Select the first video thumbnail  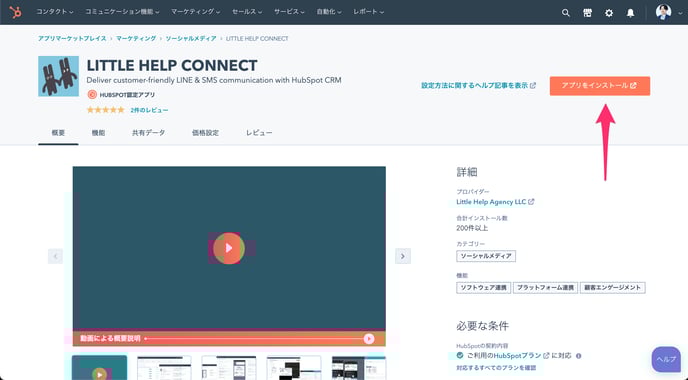point(100,368)
